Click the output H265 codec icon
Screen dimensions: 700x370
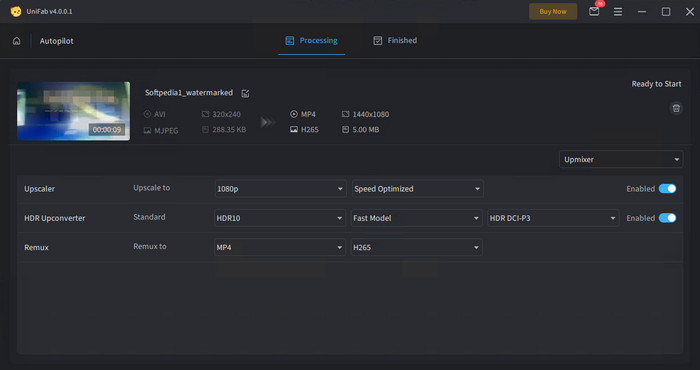tap(294, 129)
